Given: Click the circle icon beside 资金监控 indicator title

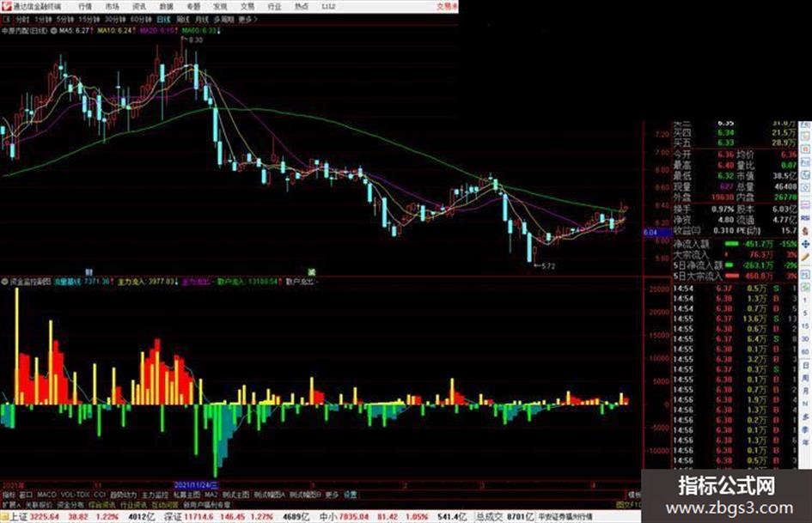Looking at the screenshot, I should [4, 283].
